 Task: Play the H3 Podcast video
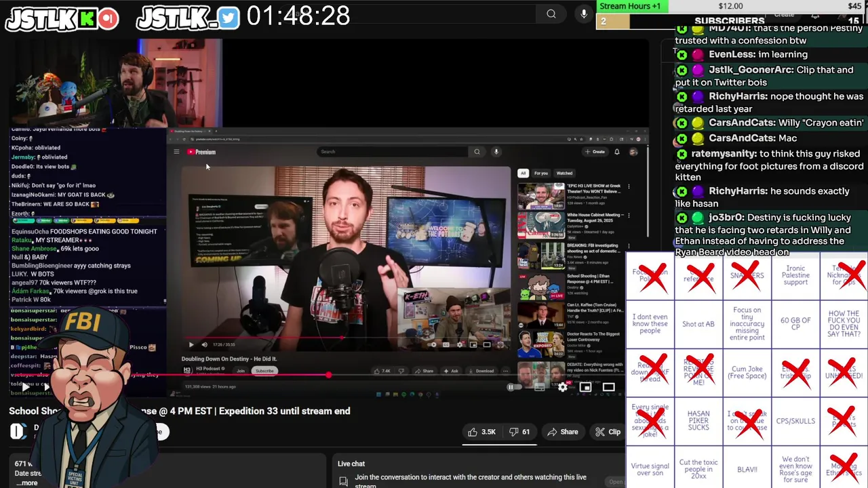(191, 344)
